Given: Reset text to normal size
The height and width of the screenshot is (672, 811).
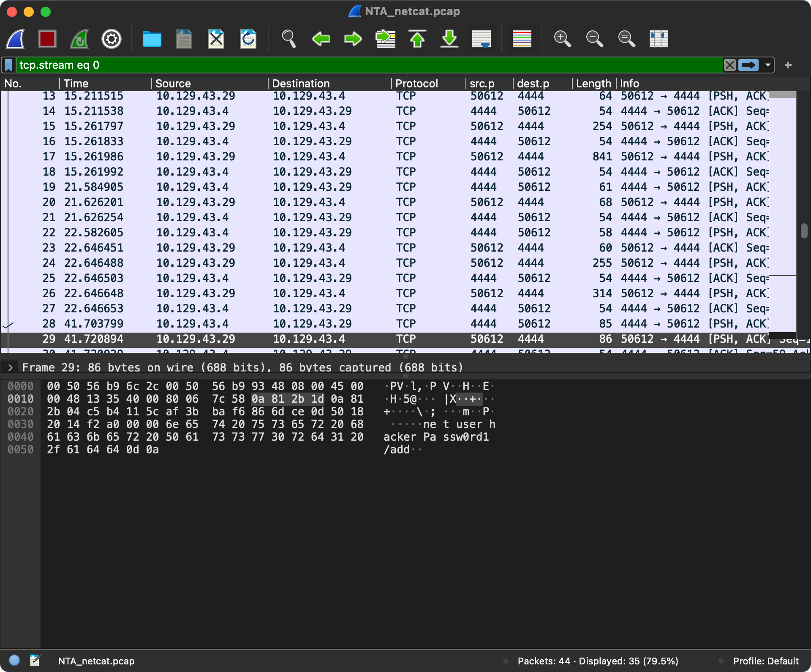Looking at the screenshot, I should (x=626, y=39).
